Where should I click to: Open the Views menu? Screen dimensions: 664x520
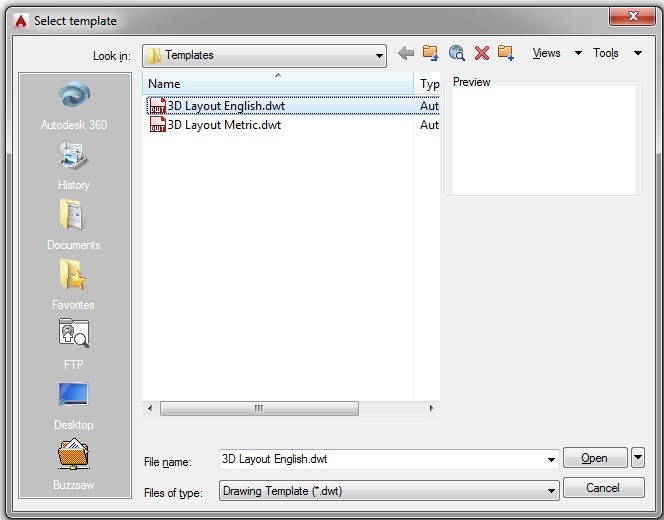coord(546,53)
